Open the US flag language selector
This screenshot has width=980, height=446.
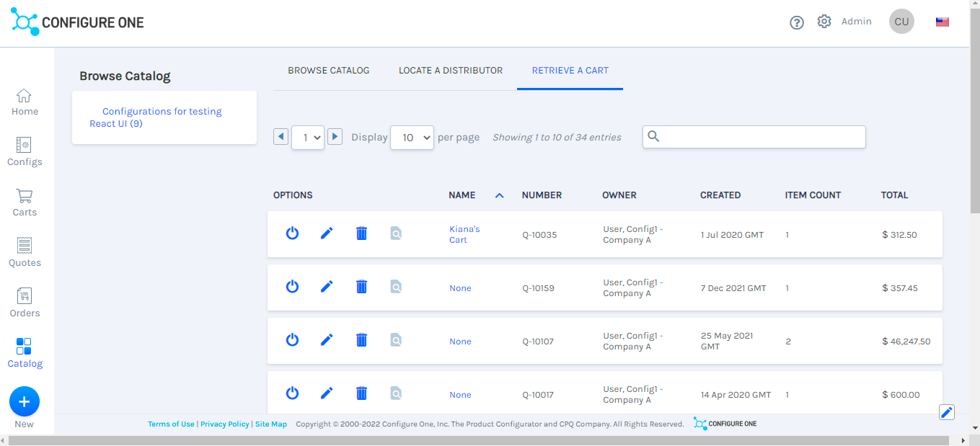tap(943, 22)
